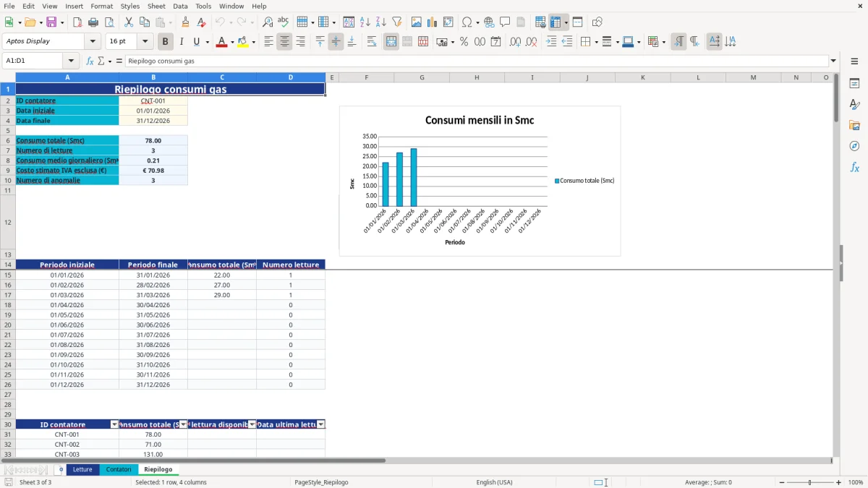Viewport: 868px width, 488px height.
Task: Click the Cut scissors icon
Action: (128, 22)
